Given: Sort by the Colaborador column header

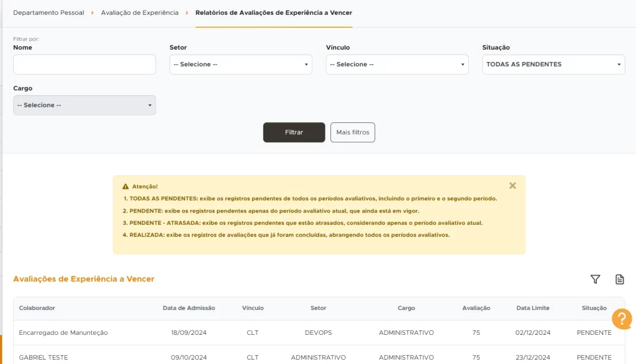Looking at the screenshot, I should tap(37, 308).
